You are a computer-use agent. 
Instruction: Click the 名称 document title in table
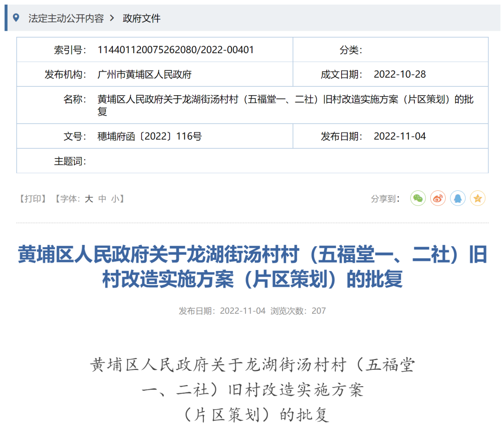click(285, 105)
